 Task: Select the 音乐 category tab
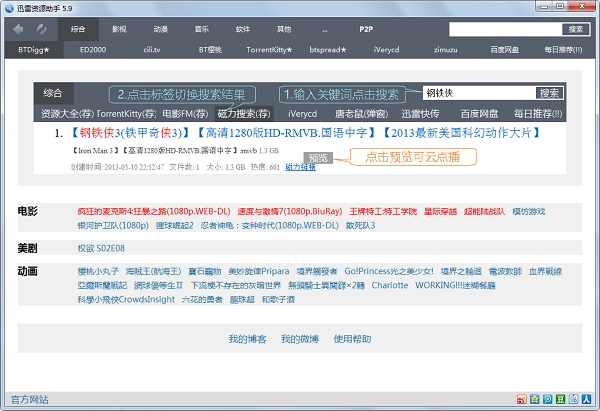[202, 29]
